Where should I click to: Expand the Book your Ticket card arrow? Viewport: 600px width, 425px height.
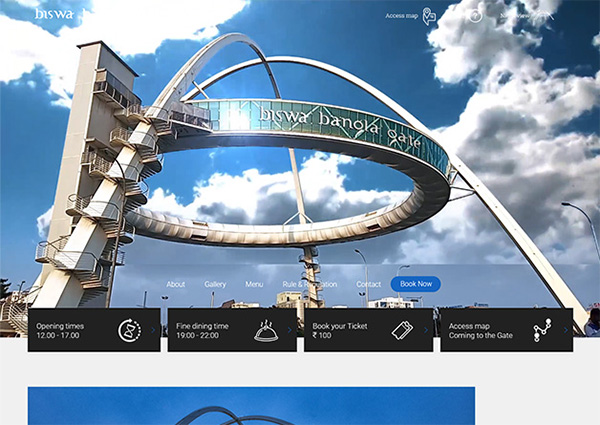[x=426, y=330]
